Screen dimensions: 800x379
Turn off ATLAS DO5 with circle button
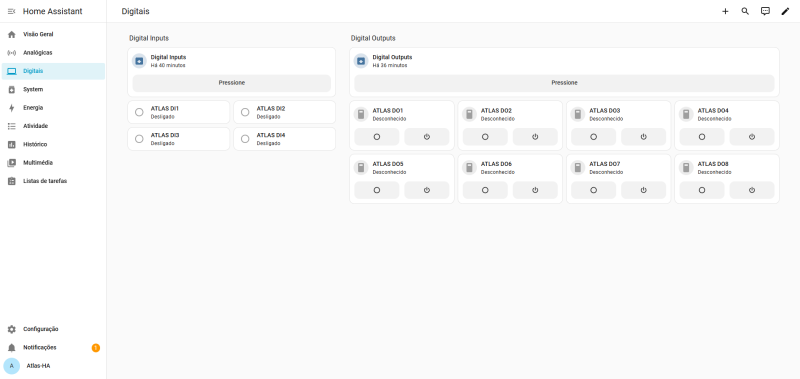(377, 190)
